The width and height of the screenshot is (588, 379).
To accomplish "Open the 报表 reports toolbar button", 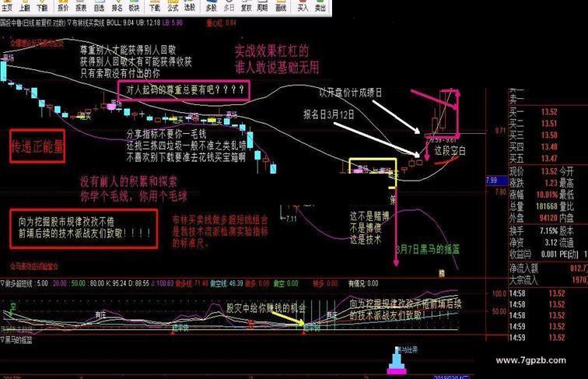I will [x=81, y=7].
